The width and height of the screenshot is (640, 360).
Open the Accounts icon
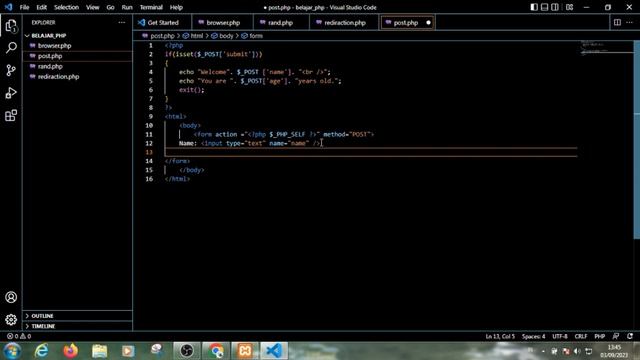[11, 297]
